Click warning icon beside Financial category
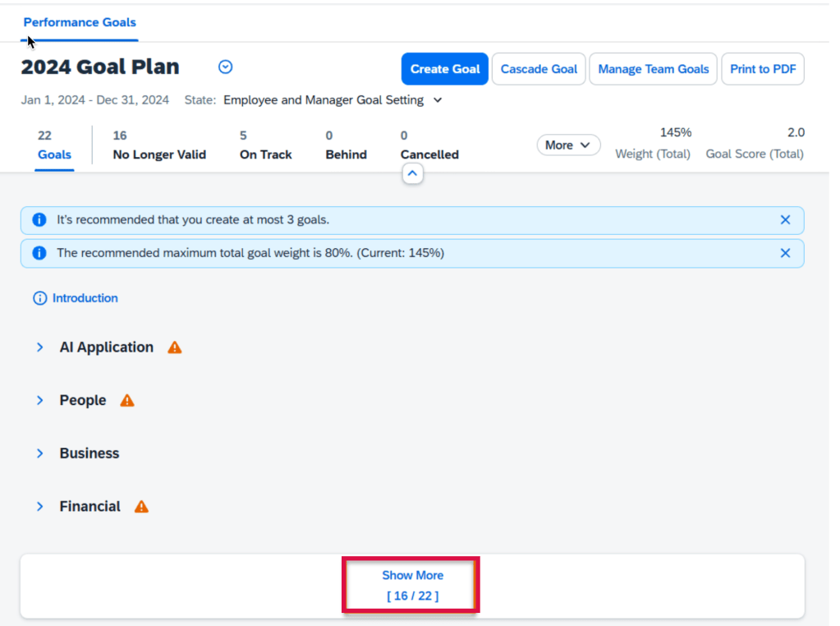 (x=141, y=507)
